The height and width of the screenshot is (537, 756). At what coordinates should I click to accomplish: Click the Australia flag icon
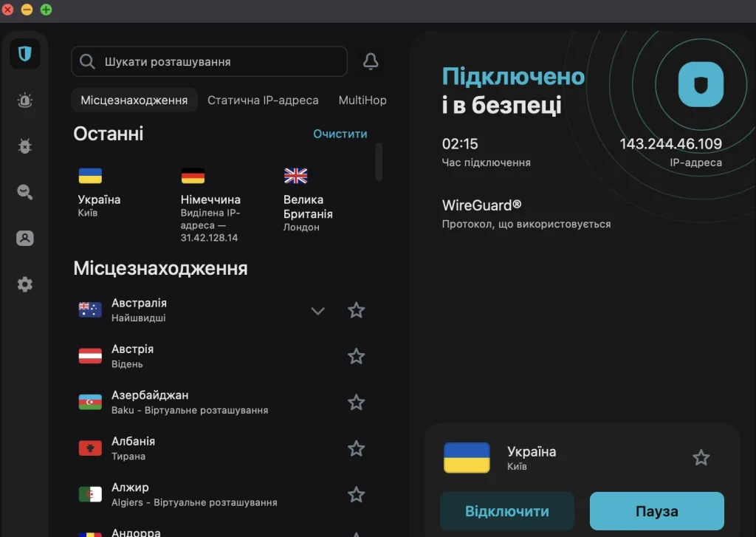[x=90, y=309]
